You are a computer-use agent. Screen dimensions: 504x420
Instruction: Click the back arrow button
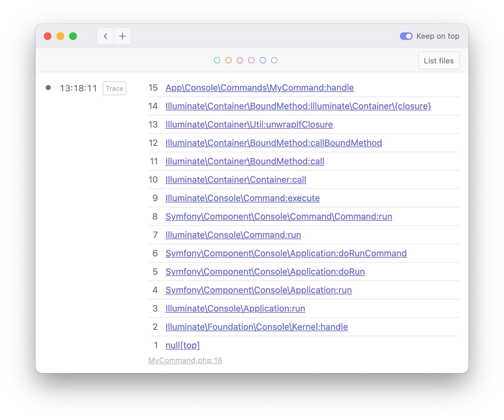(106, 36)
